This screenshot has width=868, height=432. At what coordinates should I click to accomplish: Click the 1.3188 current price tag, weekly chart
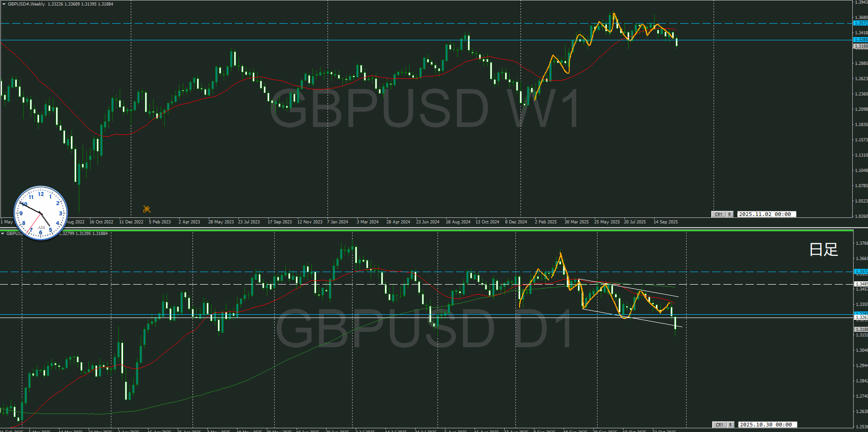coord(861,46)
